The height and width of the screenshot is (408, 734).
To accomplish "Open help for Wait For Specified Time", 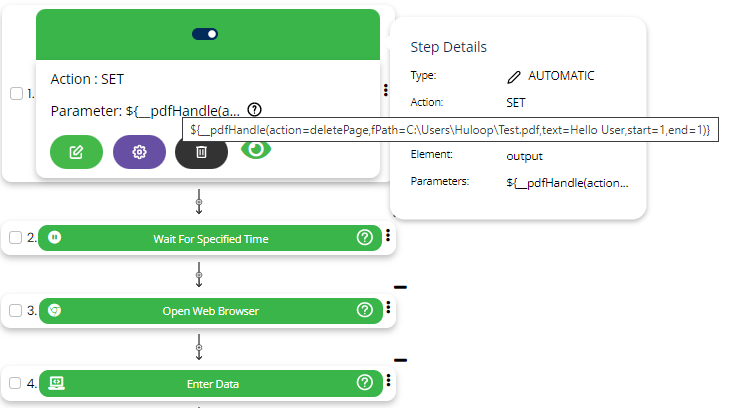I will click(364, 238).
